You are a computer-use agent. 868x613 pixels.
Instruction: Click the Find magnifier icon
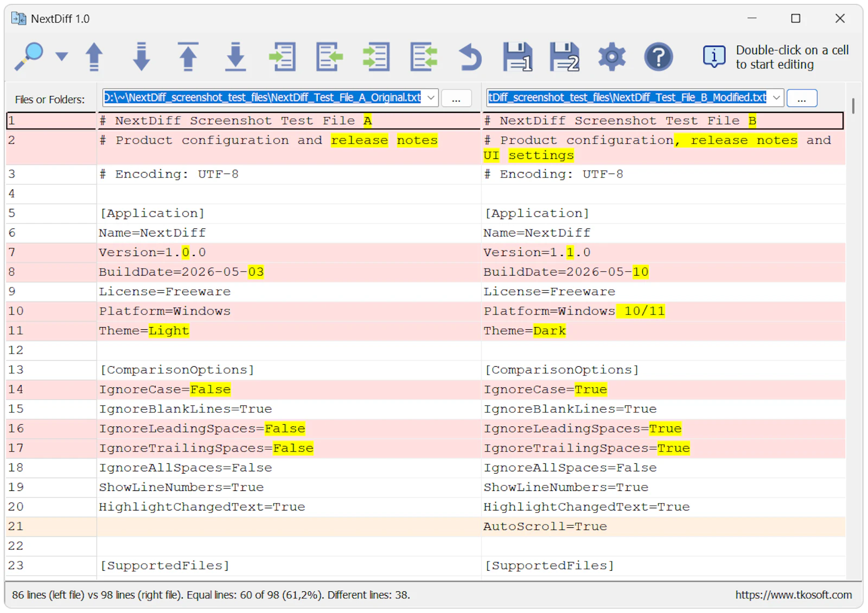pos(29,56)
